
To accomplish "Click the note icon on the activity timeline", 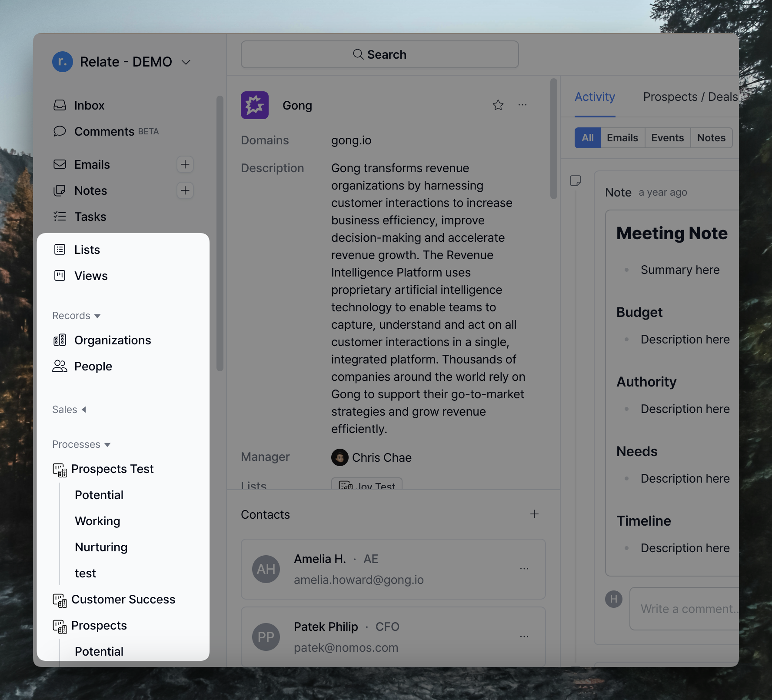I will [x=576, y=181].
